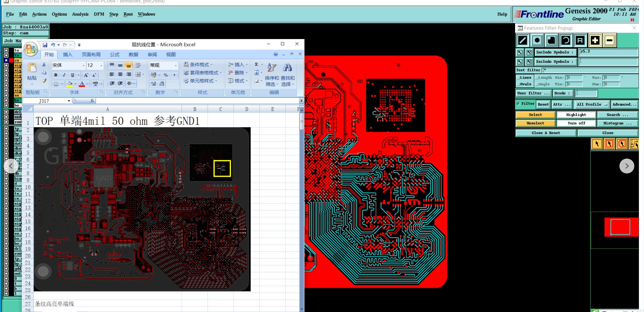Toggle the surface feature type filter icon
This screenshot has width=644, height=312.
551,40
